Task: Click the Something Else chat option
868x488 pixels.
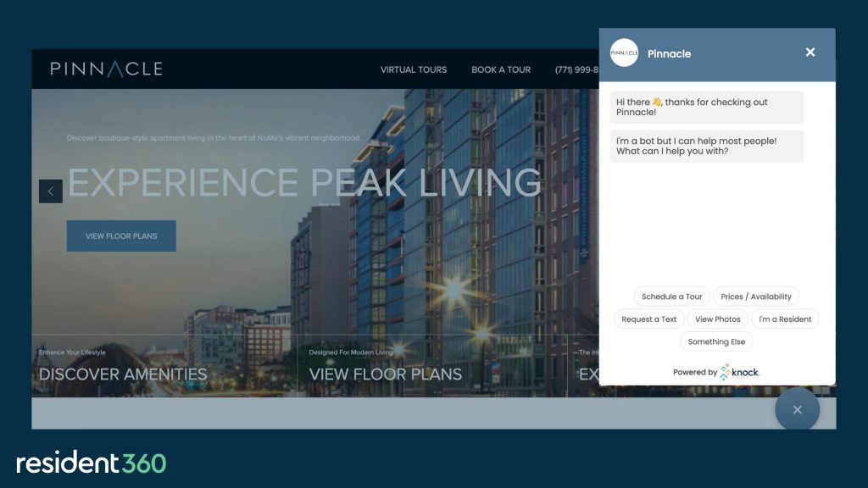Action: 716,341
